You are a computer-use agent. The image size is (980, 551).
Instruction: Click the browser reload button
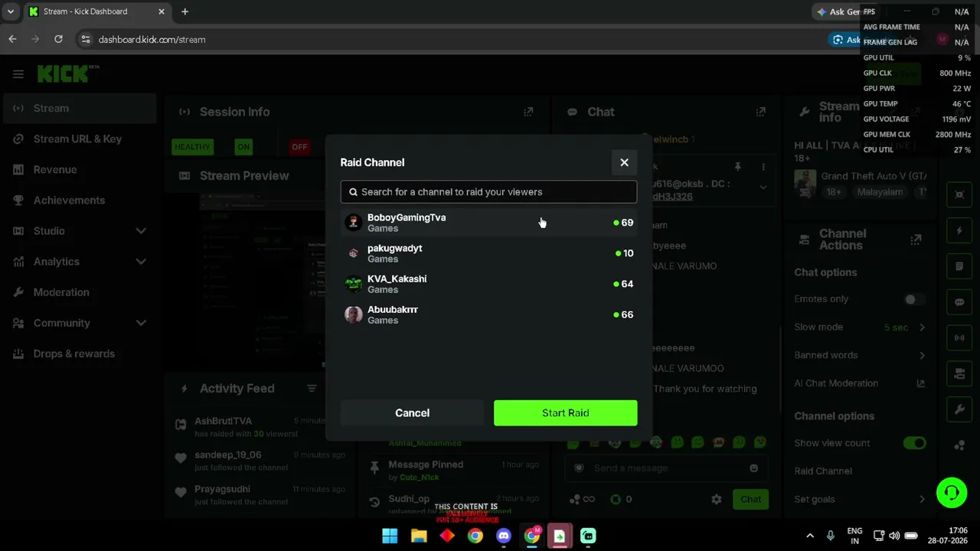coord(58,39)
